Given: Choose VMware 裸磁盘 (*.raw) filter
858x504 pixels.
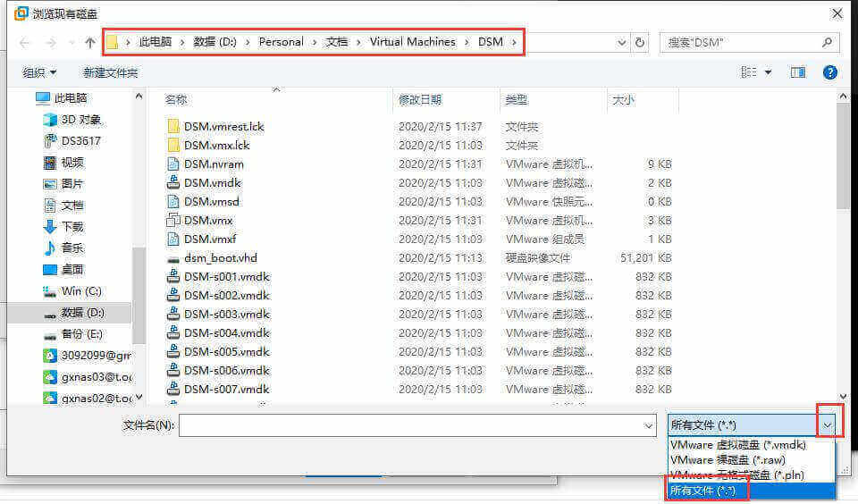Looking at the screenshot, I should (x=752, y=459).
